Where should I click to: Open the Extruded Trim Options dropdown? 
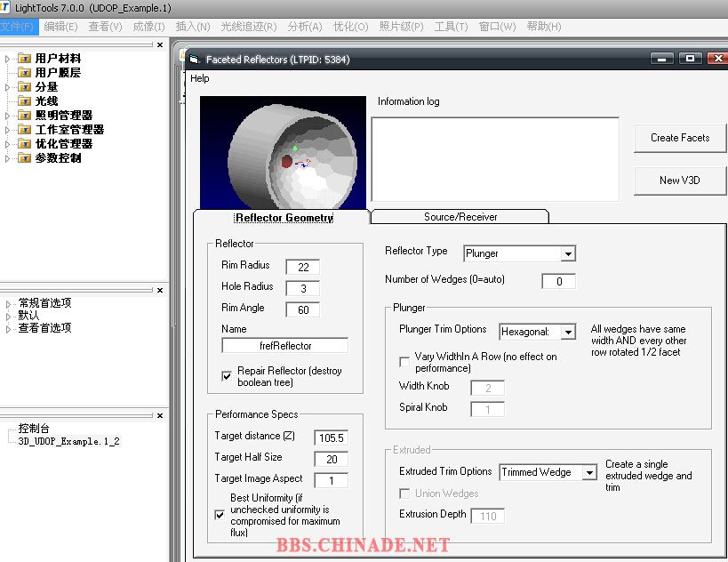tap(589, 472)
